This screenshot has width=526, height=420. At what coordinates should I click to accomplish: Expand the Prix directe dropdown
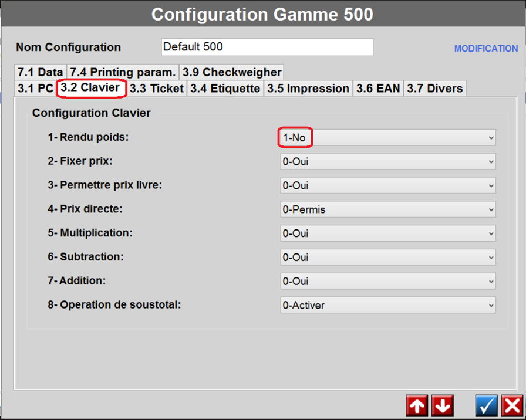(x=387, y=209)
